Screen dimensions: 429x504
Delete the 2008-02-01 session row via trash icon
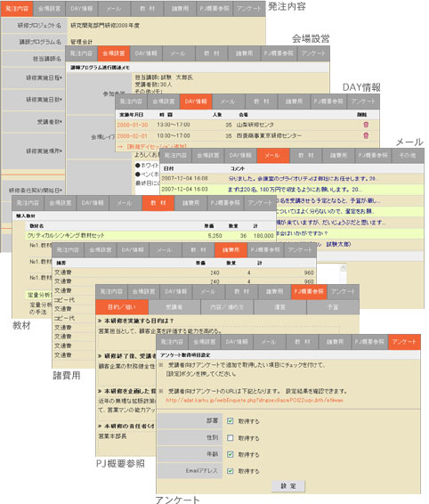[366, 135]
